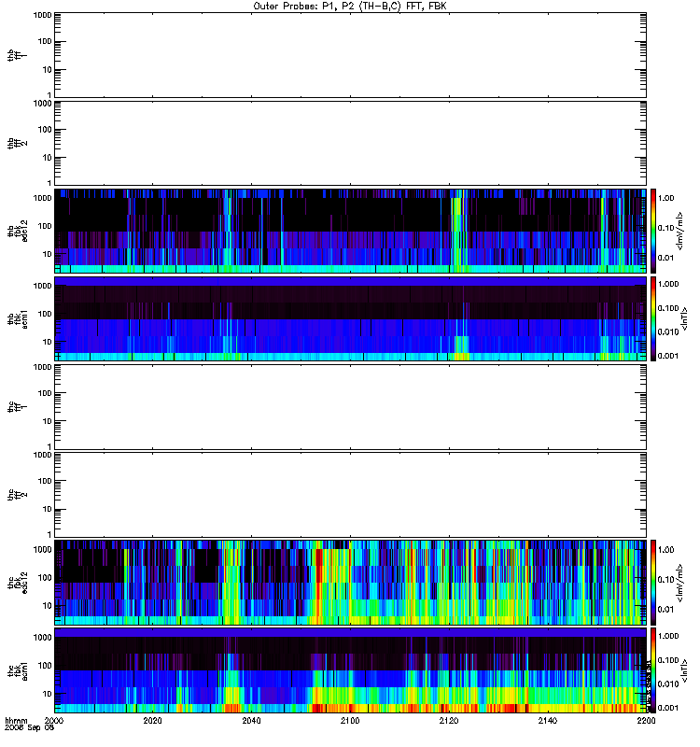Click the "0.01" value on thb edc12 color bar

[x=665, y=258]
